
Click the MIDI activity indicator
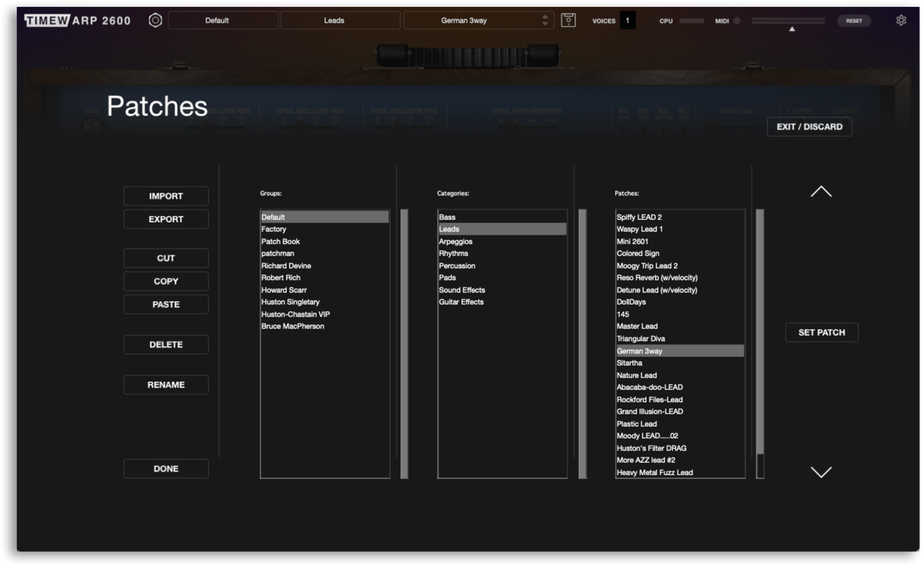click(x=736, y=21)
